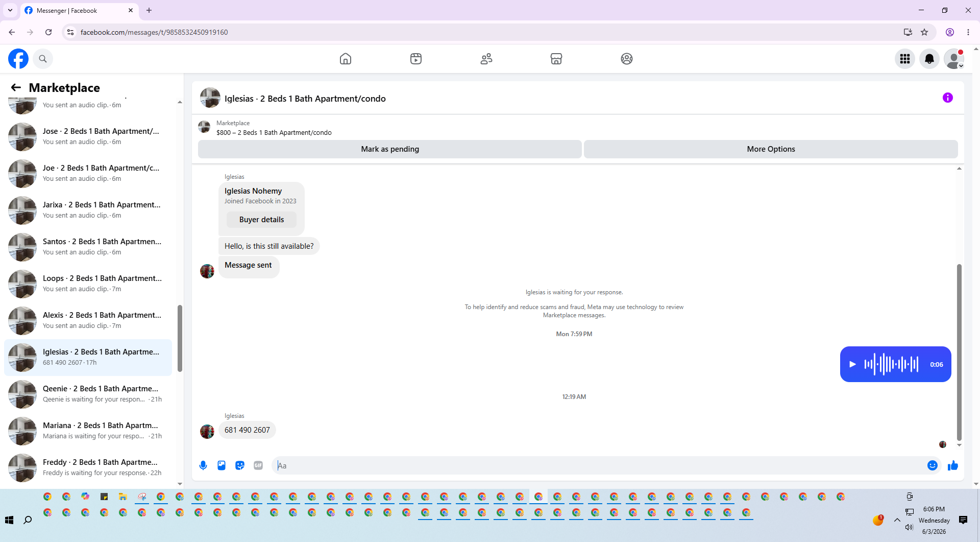The height and width of the screenshot is (542, 980).
Task: Open the $800 – 2 Beds listing link
Action: 274,133
